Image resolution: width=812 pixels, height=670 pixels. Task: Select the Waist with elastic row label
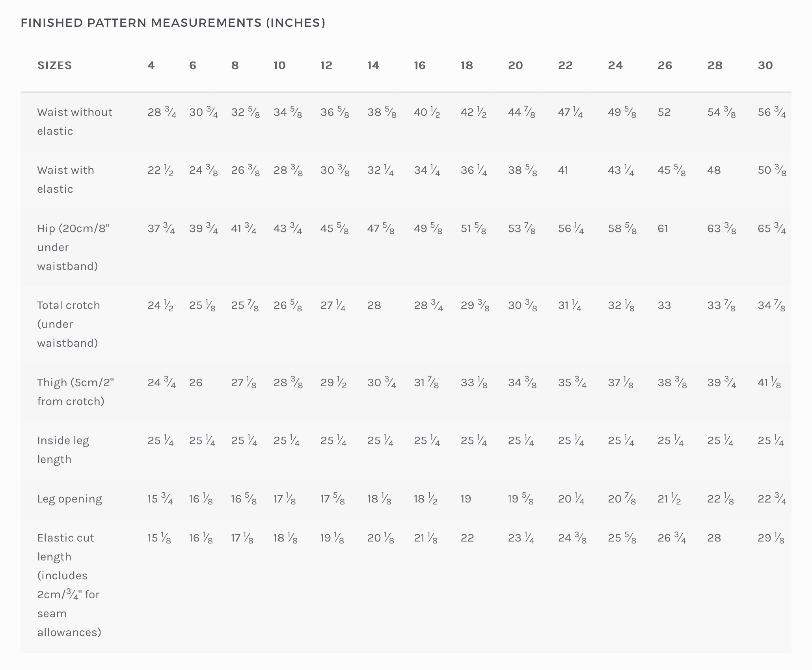coord(65,179)
